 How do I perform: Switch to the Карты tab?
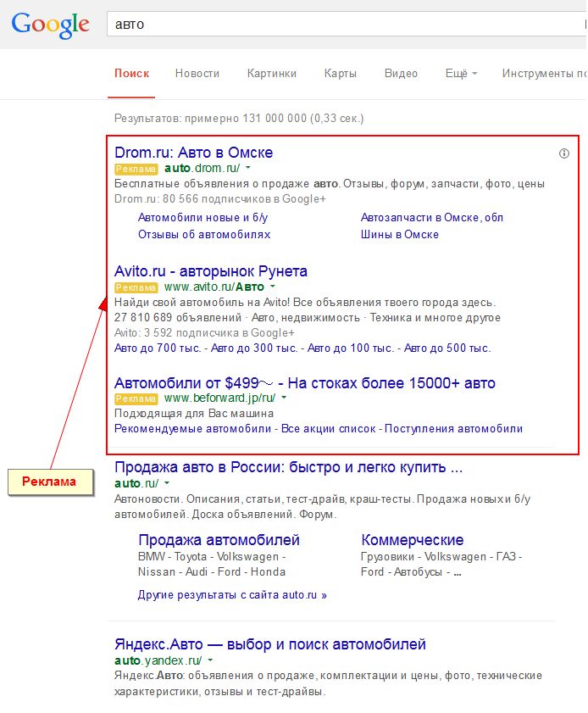click(x=341, y=73)
